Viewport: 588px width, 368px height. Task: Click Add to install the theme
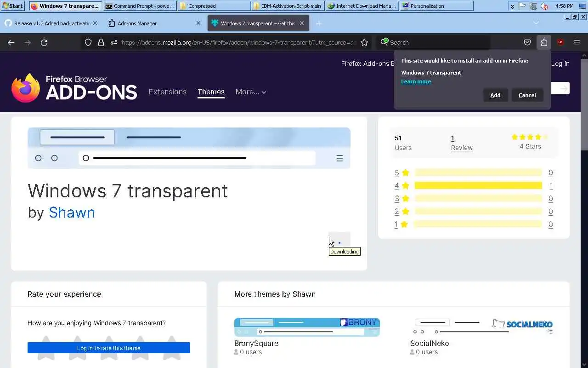(x=495, y=95)
